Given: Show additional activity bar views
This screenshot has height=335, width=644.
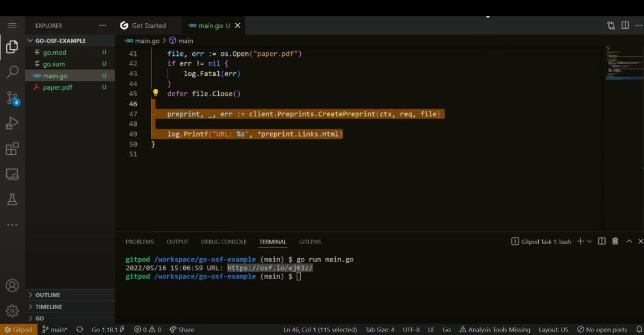Looking at the screenshot, I should [12, 225].
